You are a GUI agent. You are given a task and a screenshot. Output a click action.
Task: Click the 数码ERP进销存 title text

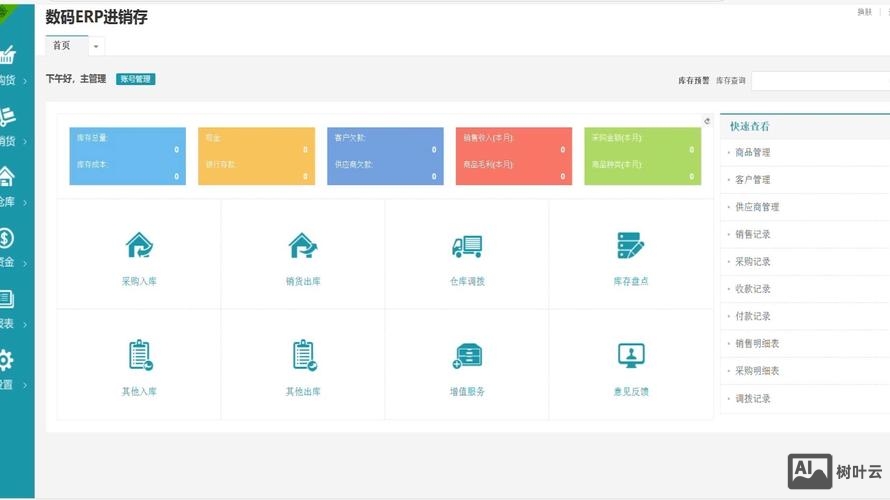tap(96, 17)
